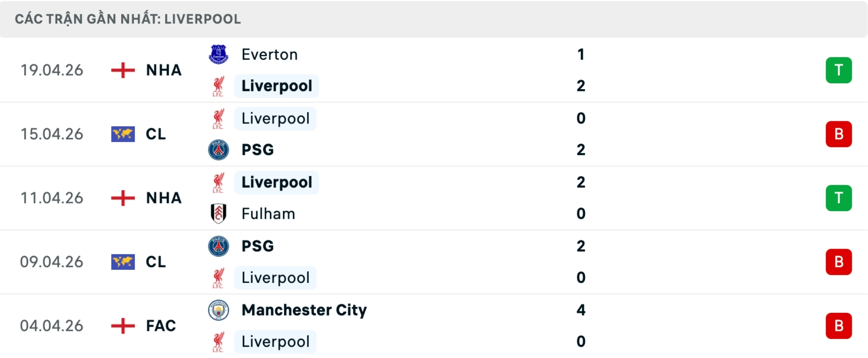Click Liverpool crest in Everton match
The width and height of the screenshot is (868, 358).
pyautogui.click(x=218, y=86)
